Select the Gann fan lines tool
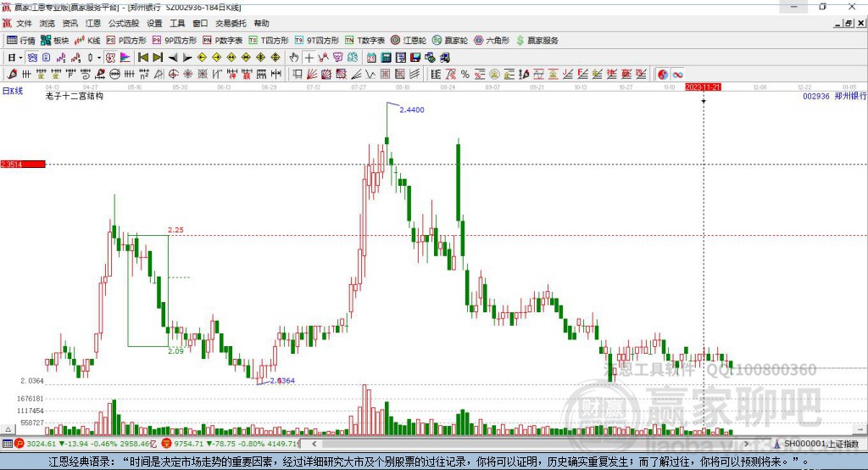Image resolution: width=868 pixels, height=470 pixels. pyautogui.click(x=312, y=75)
